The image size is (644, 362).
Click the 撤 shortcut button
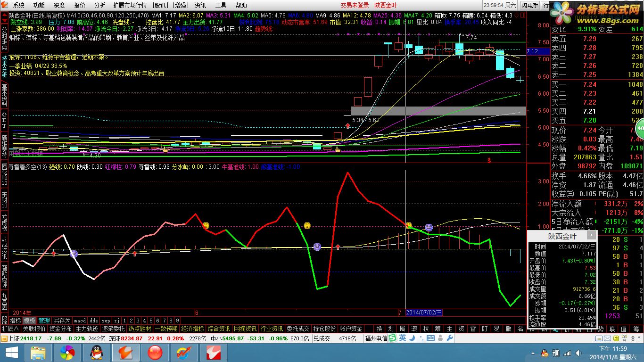tap(508, 329)
